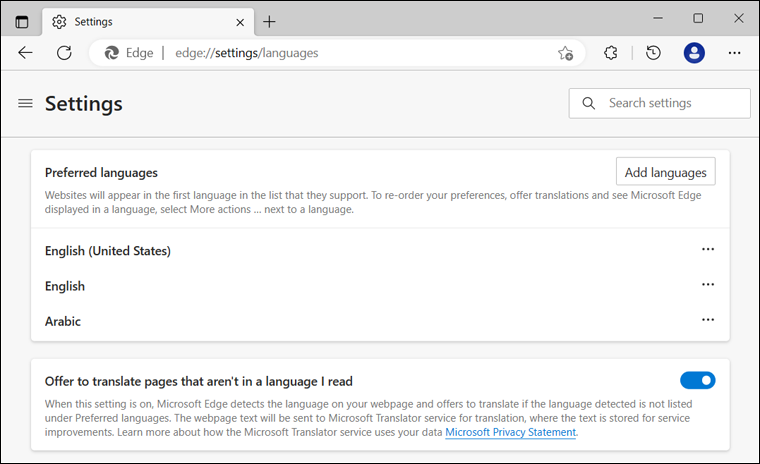Screen dimensions: 760x464
Task: Open the Settings hamburger menu
Action: point(25,103)
